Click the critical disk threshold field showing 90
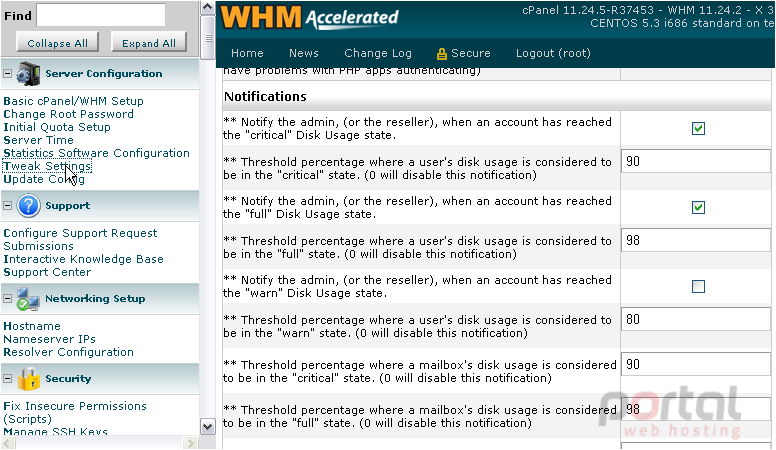 [x=696, y=162]
